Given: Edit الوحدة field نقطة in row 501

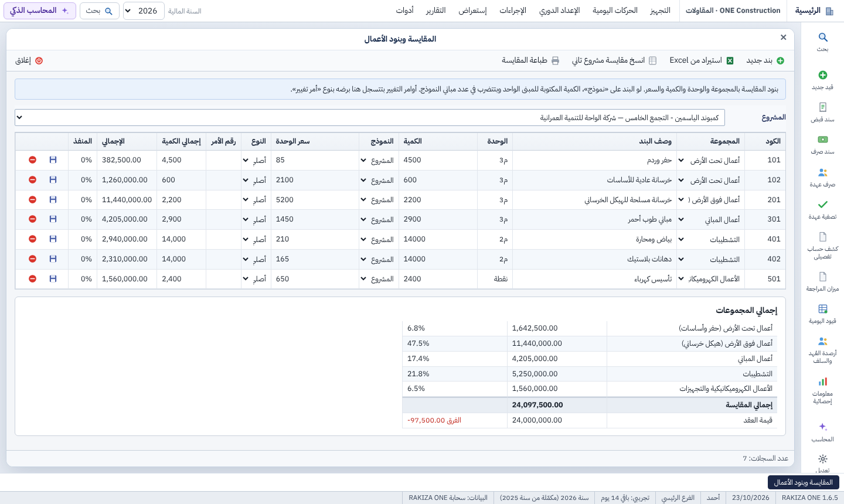Looking at the screenshot, I should [x=495, y=279].
